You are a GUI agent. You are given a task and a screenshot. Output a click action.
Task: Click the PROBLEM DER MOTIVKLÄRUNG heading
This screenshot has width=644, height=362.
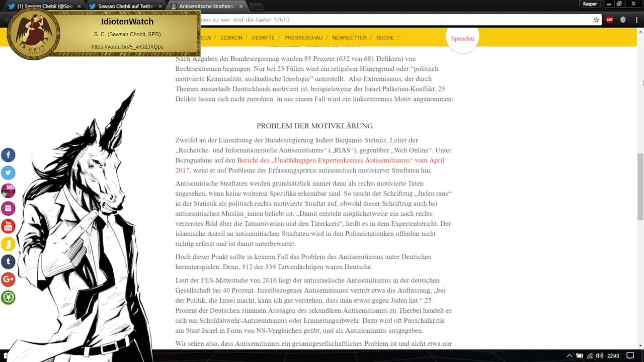314,126
